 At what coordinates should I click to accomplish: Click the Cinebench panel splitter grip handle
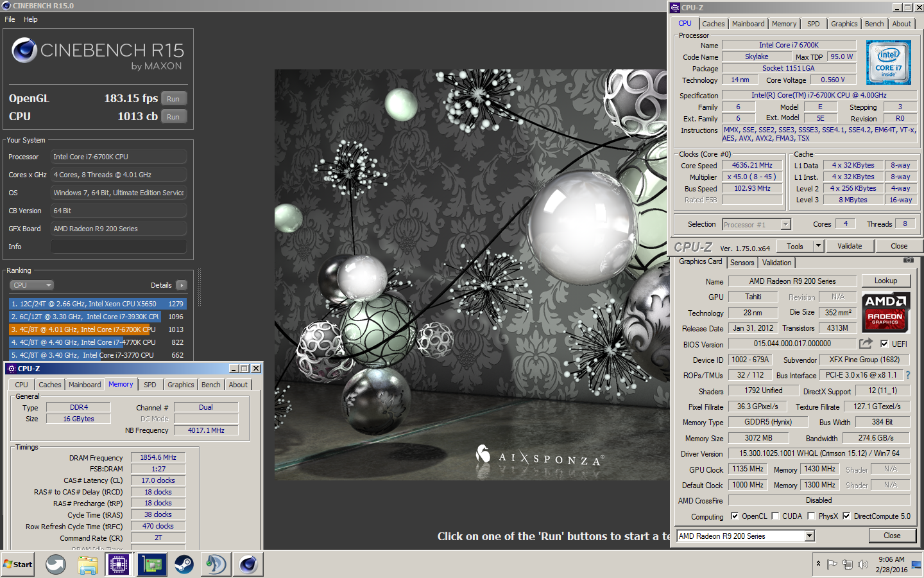click(x=200, y=288)
